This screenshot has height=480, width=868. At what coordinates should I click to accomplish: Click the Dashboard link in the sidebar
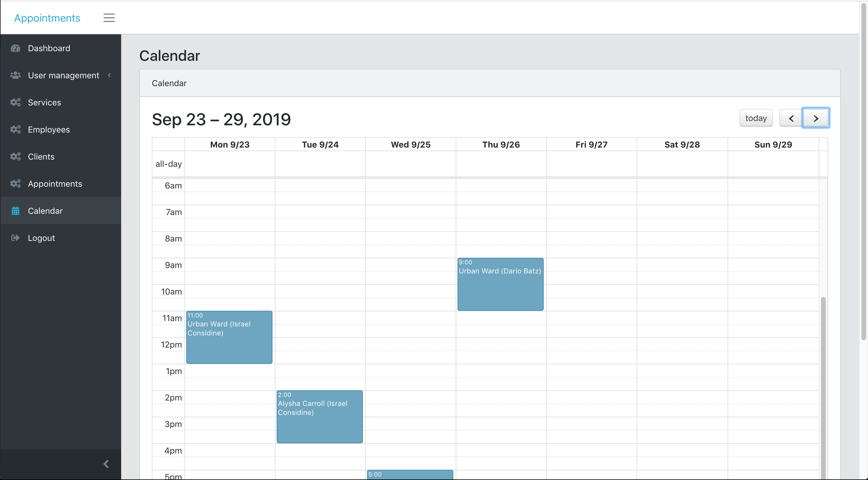pyautogui.click(x=49, y=48)
